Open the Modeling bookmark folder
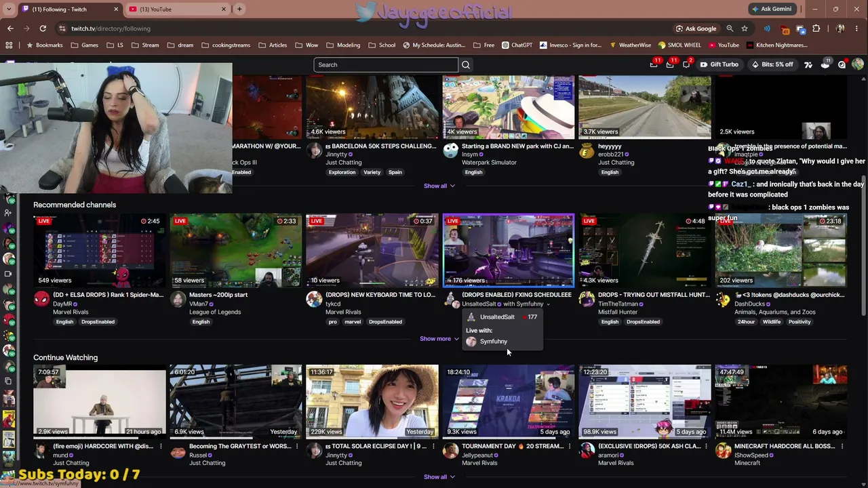The width and height of the screenshot is (868, 488). (343, 45)
